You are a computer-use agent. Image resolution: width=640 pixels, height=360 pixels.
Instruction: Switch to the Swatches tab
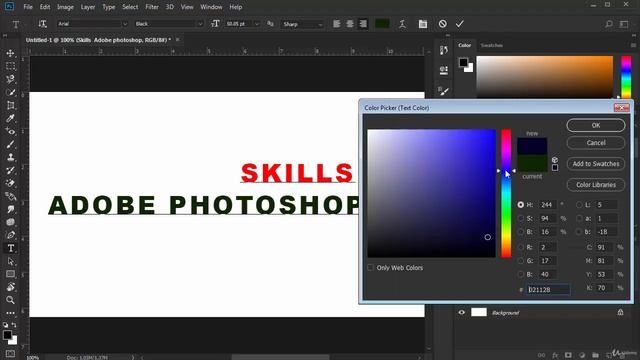491,45
